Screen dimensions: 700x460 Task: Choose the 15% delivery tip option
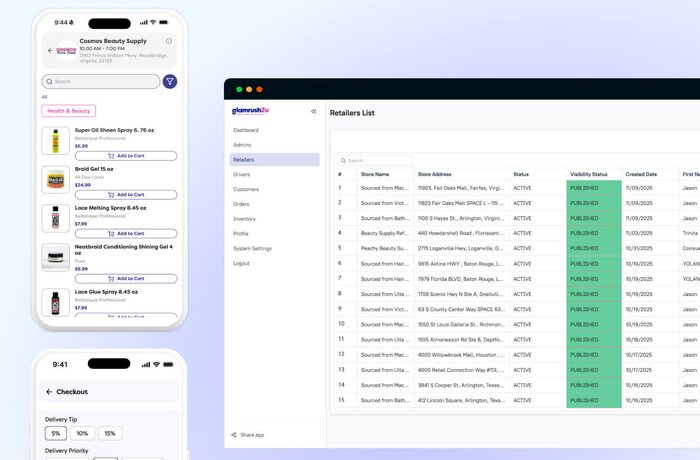[x=109, y=433]
